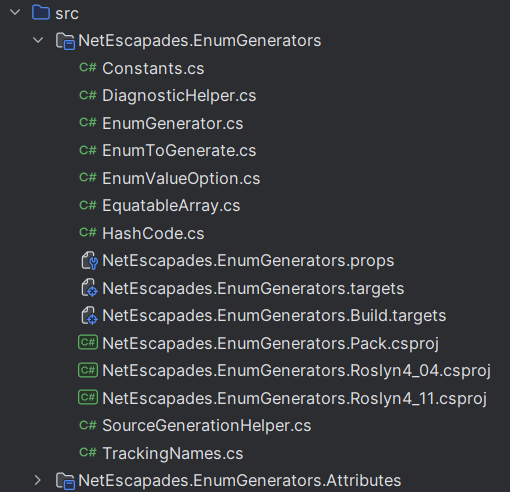Open EnumValueOption.cs file
510x492 pixels.
181,179
